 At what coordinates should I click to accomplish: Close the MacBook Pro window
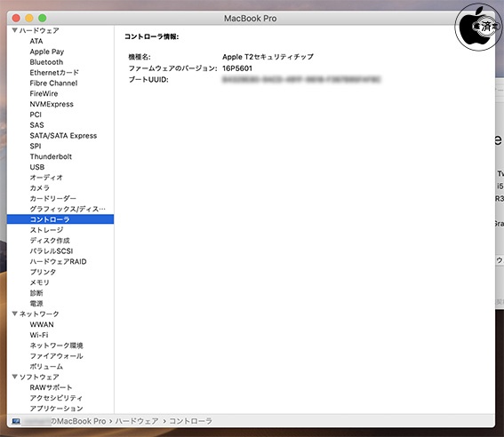click(16, 19)
